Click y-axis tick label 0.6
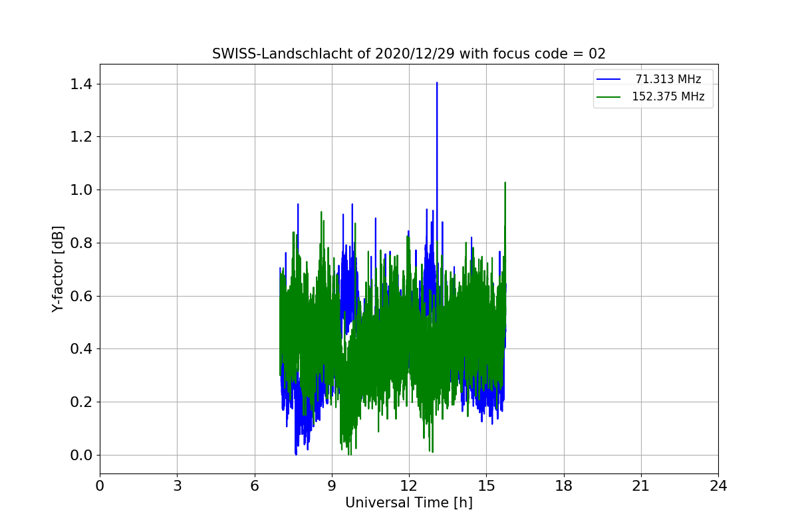Image resolution: width=798 pixels, height=532 pixels. coord(82,296)
